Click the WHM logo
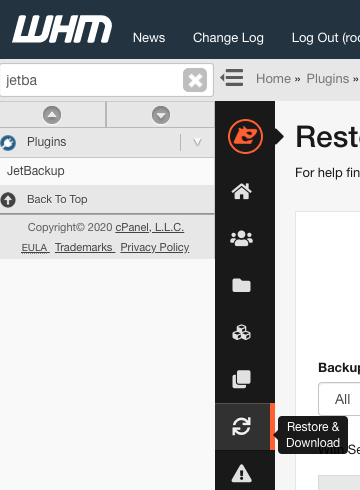Screen dimensions: 360x490 (x=62, y=29)
